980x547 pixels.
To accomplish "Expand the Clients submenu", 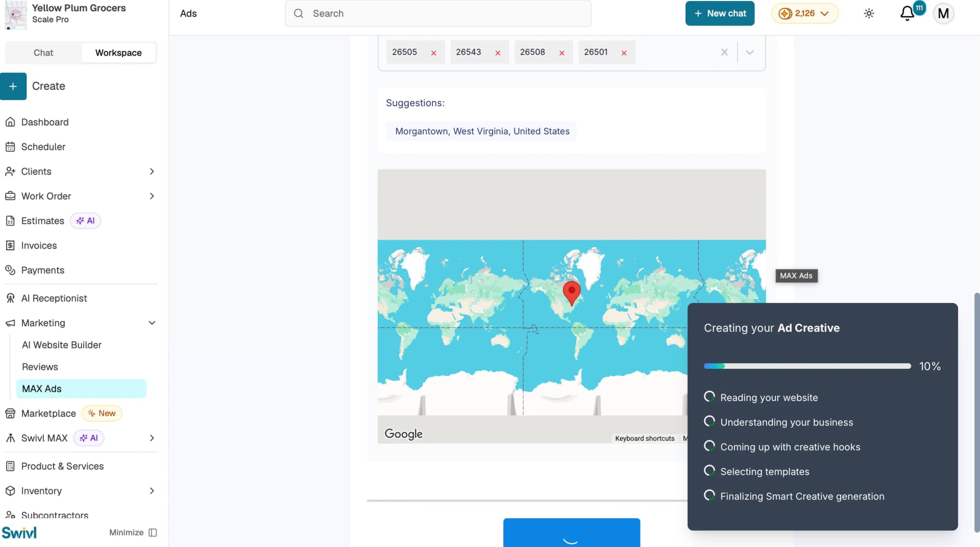I will pyautogui.click(x=152, y=172).
